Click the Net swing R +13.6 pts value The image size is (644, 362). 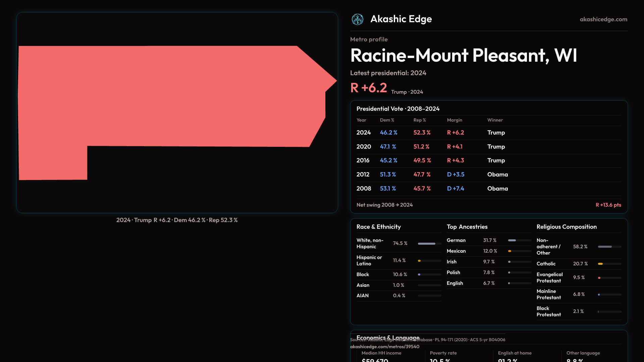pos(608,205)
